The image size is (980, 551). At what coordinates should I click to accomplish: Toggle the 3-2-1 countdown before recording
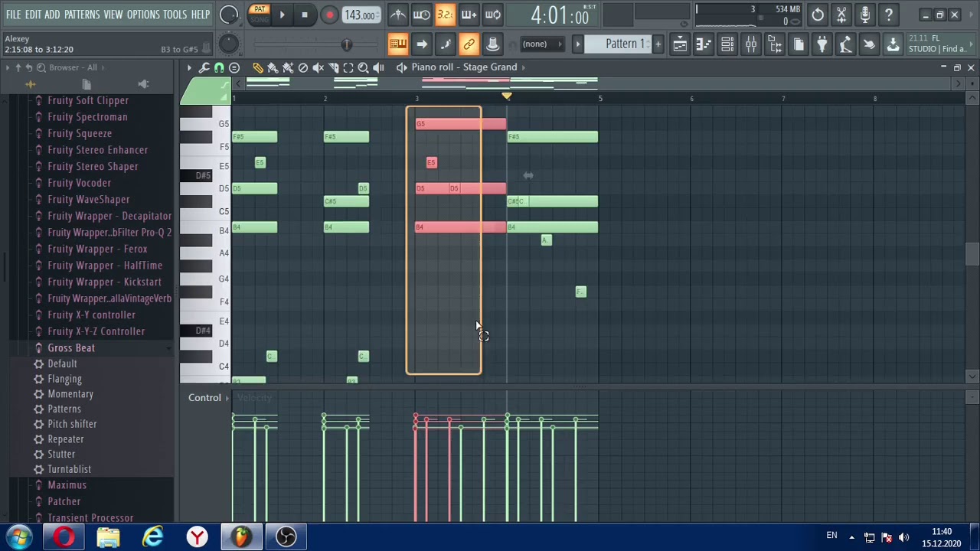coord(445,15)
